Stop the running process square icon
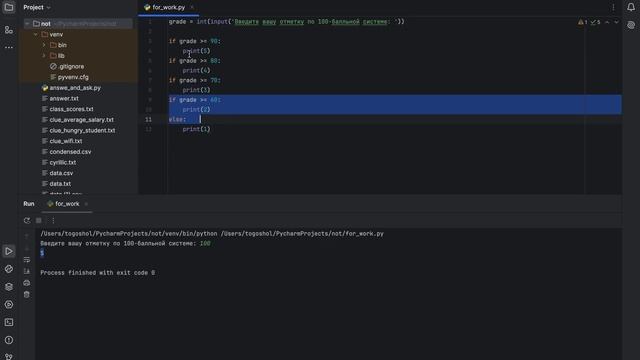 [39, 220]
